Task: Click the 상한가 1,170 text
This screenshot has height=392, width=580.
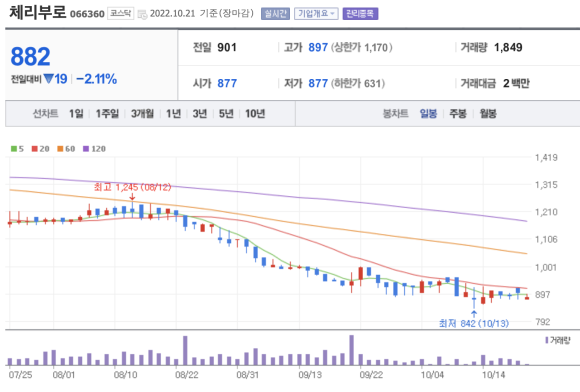Action: (361, 47)
